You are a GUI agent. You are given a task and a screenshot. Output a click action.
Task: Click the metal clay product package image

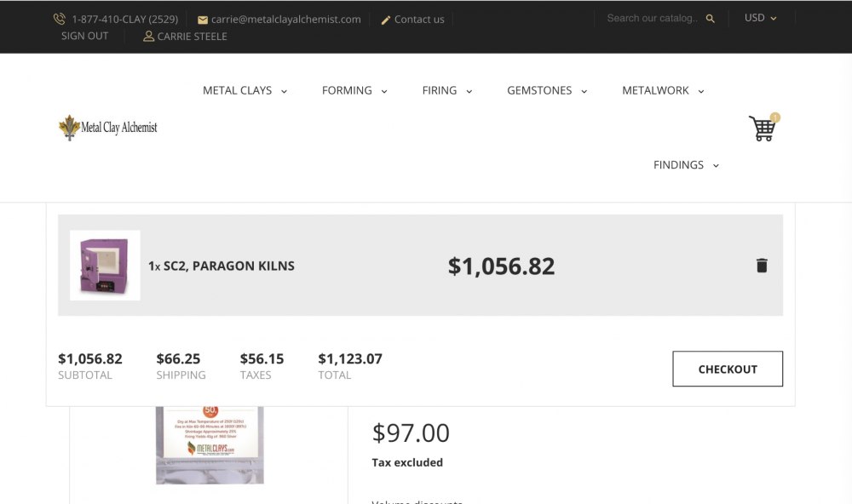point(210,444)
